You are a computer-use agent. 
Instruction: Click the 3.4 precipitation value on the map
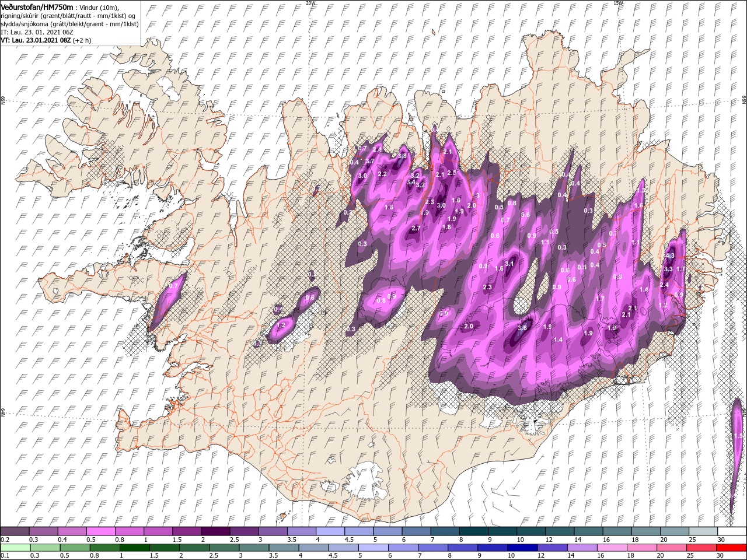point(411,182)
